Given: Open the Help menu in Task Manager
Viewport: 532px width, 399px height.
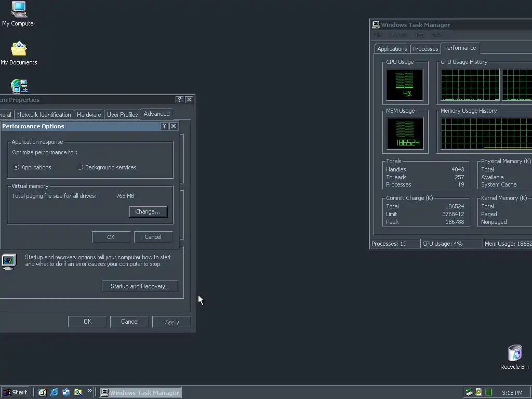Looking at the screenshot, I should [x=436, y=35].
